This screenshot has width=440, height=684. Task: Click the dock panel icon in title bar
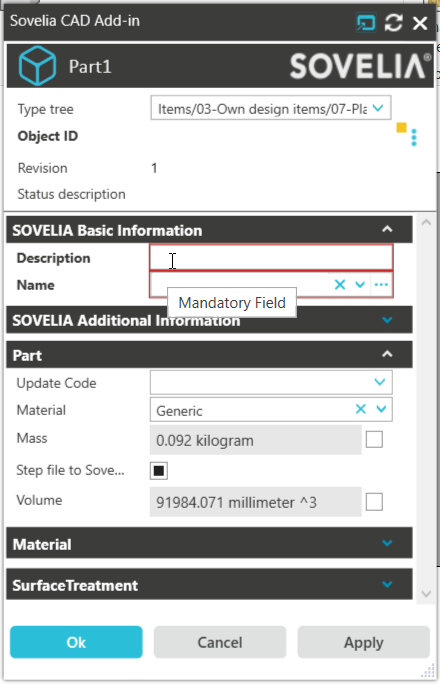click(366, 23)
